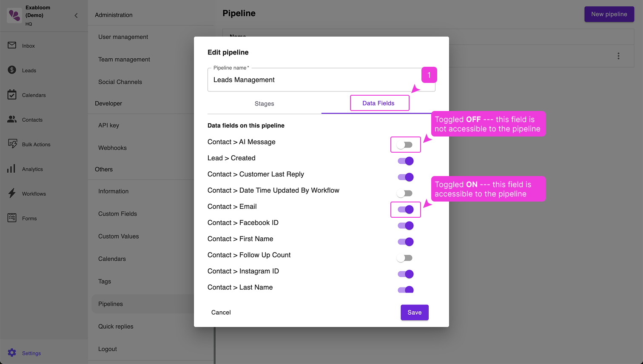The width and height of the screenshot is (643, 364).
Task: Disable the Contact > Email toggle
Action: (x=405, y=209)
